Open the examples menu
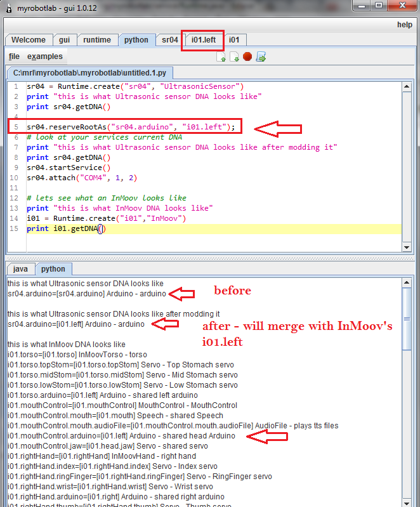 (45, 56)
